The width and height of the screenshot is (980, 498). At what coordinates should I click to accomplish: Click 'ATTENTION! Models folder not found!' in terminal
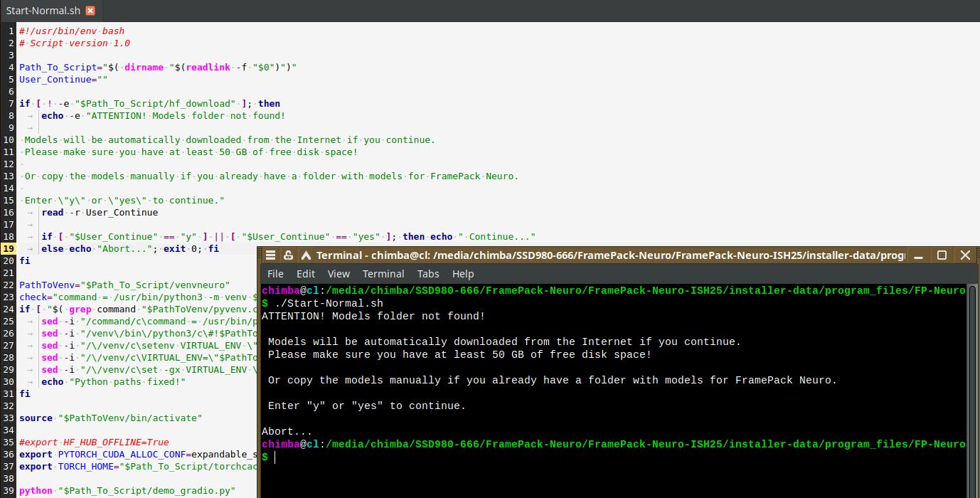[373, 317]
